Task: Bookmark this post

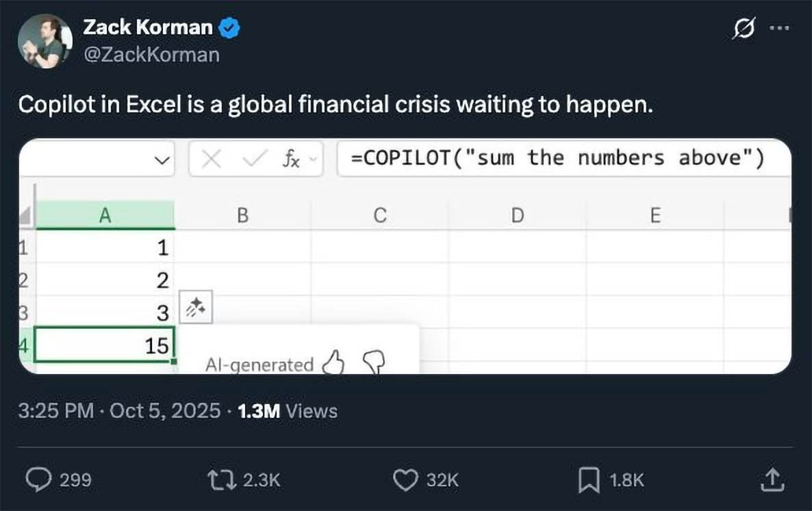Action: pos(588,479)
